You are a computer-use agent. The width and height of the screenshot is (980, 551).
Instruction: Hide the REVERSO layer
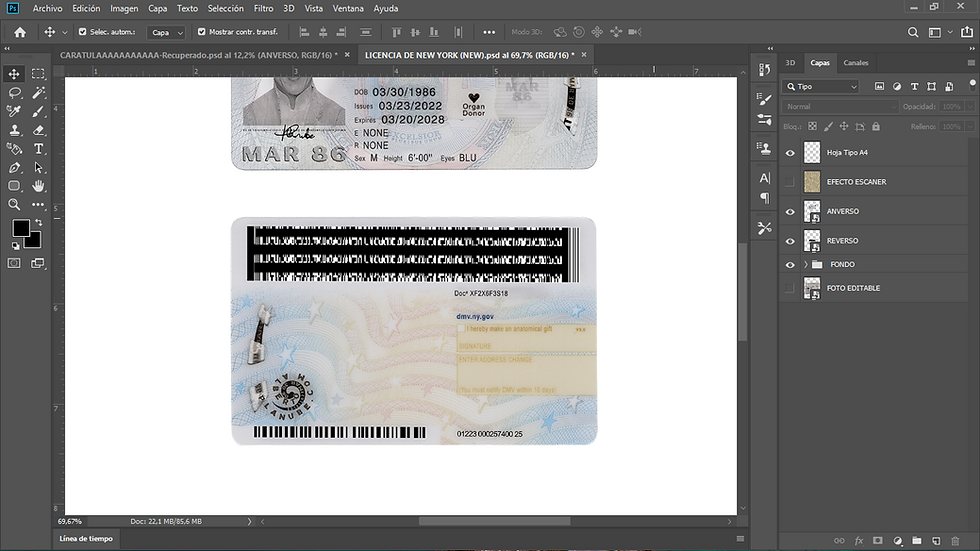[790, 241]
